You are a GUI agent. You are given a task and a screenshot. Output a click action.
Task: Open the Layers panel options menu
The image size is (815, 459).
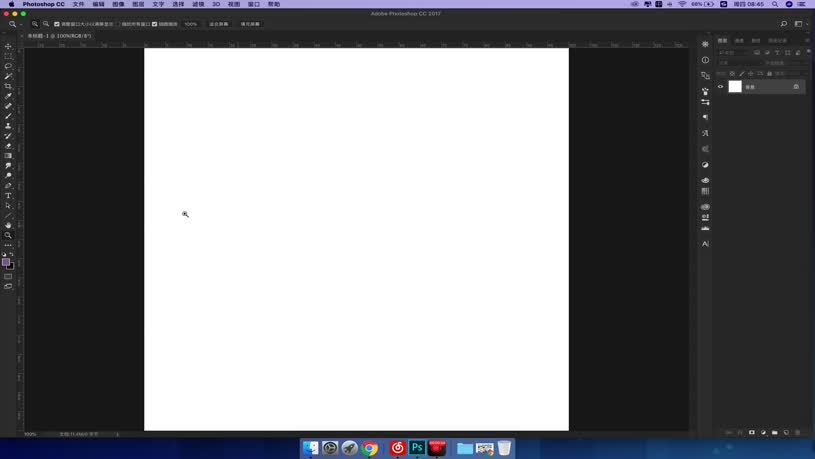(807, 41)
